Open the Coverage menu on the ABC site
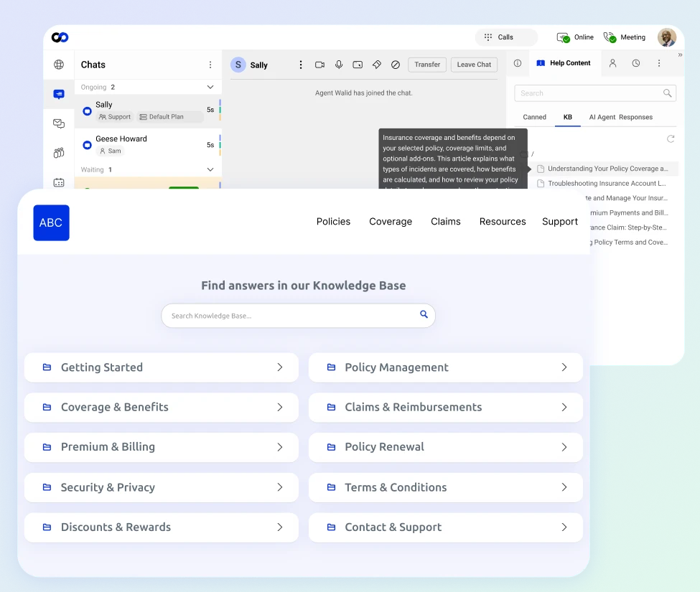 [390, 222]
